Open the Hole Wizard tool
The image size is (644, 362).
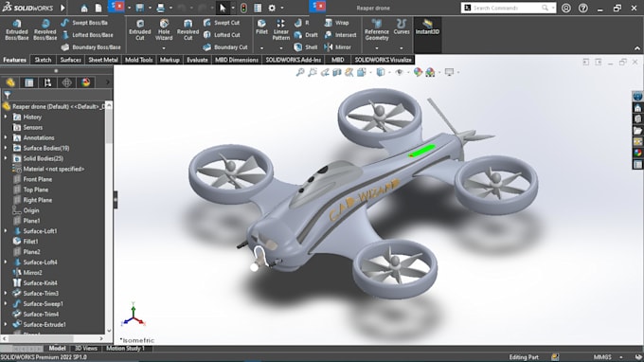[164, 29]
